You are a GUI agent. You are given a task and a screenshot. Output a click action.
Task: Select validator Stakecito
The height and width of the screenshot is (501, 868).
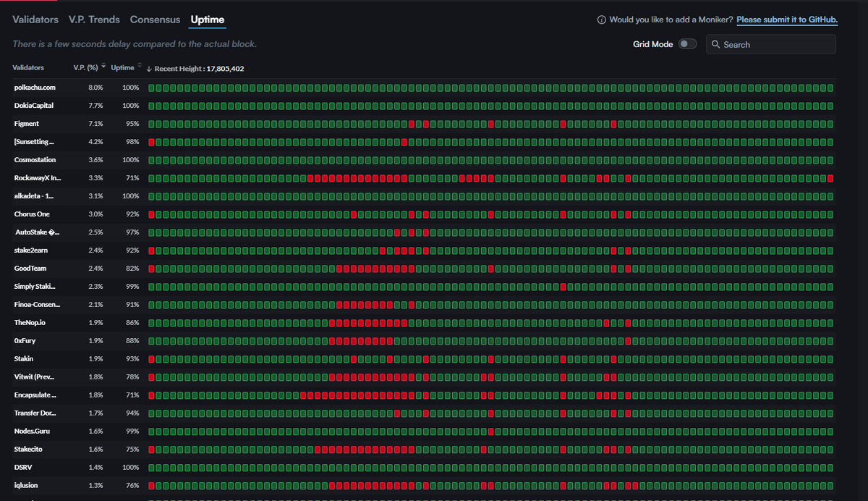point(29,450)
